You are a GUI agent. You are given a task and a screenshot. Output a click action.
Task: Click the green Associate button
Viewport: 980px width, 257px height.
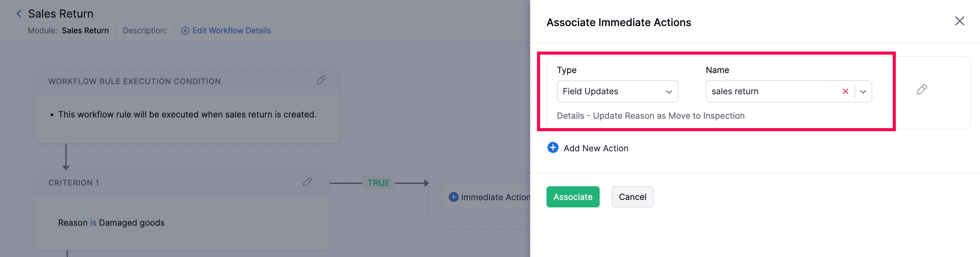click(573, 197)
